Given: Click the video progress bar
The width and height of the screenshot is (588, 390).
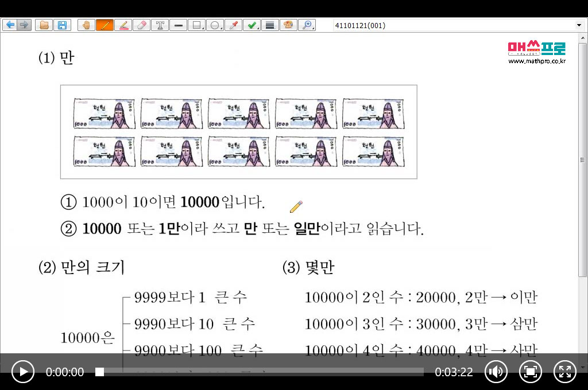Looking at the screenshot, I should tap(260, 372).
